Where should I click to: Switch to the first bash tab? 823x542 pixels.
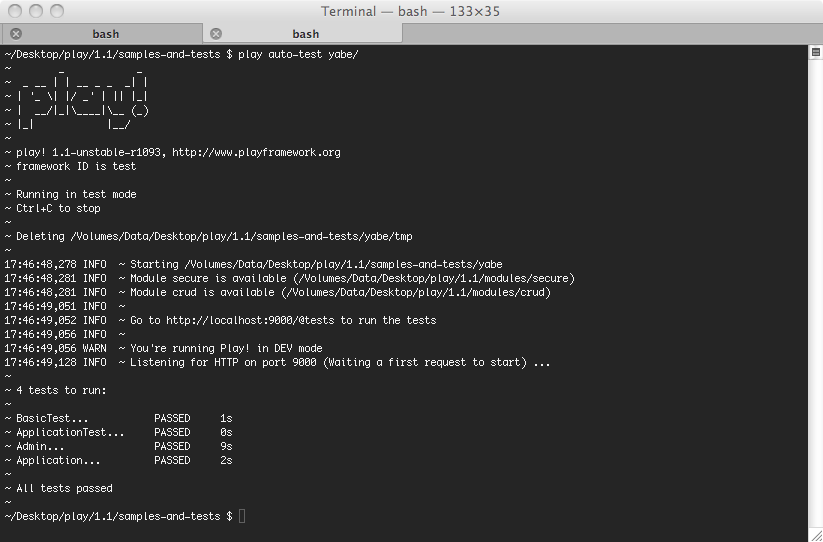105,34
